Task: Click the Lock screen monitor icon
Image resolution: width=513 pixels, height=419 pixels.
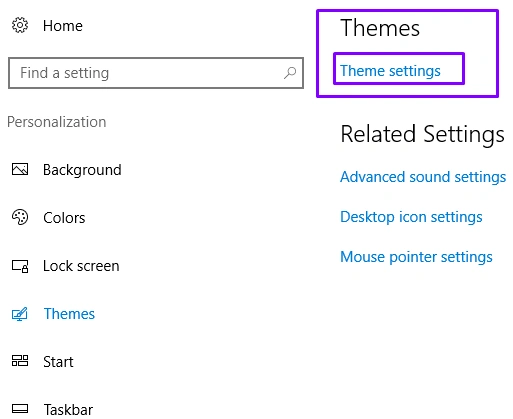Action: pos(20,266)
